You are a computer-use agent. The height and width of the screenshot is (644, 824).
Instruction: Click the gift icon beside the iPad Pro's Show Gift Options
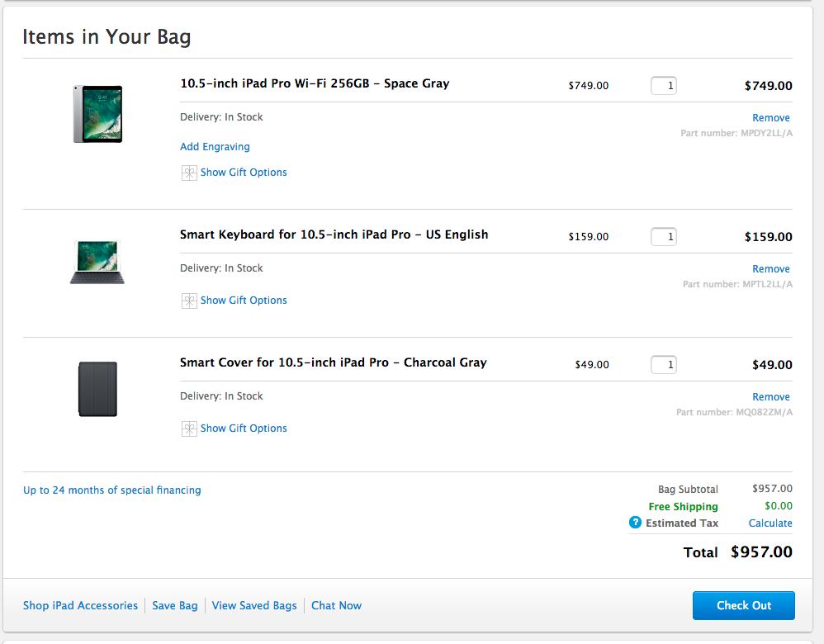(189, 173)
